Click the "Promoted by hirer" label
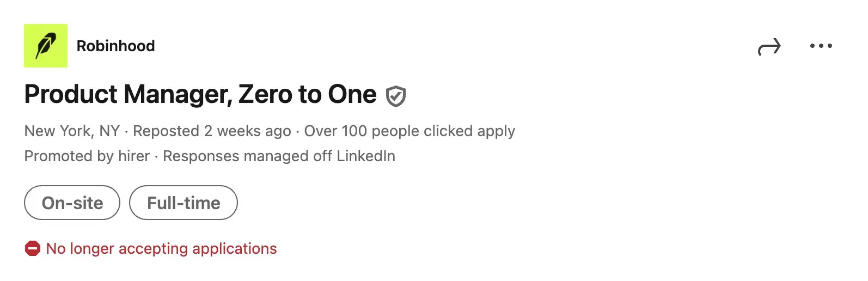Screen dimensions: 868x281 tap(87, 156)
